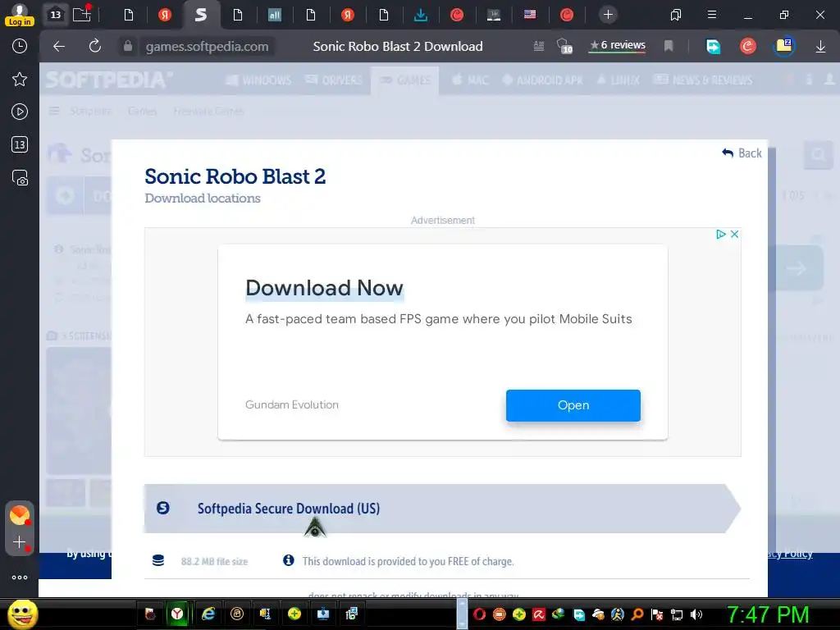The image size is (840, 630).
Task: Click the 7:47 PM clock
Action: tap(768, 614)
